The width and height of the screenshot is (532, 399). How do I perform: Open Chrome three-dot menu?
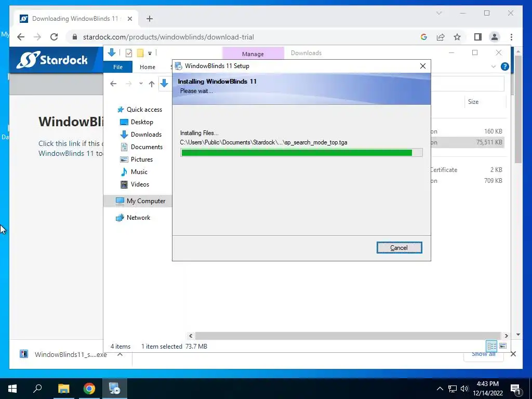coord(511,37)
